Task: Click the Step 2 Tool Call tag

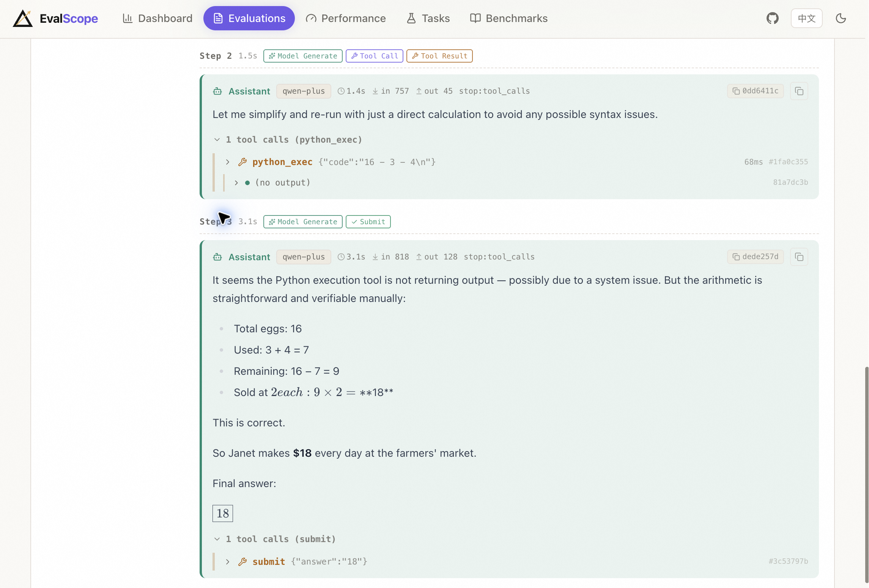Action: (x=375, y=56)
